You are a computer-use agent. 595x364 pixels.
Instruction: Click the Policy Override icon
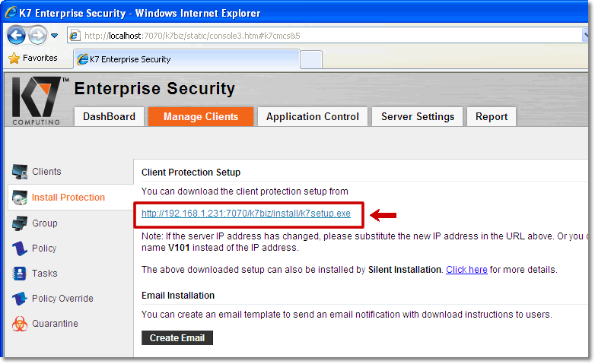point(19,299)
